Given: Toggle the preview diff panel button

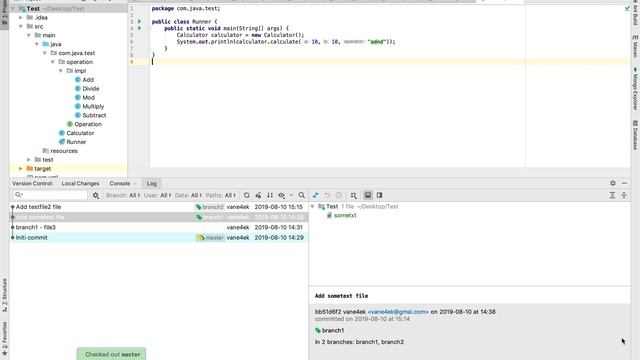Looking at the screenshot, I should (x=380, y=196).
